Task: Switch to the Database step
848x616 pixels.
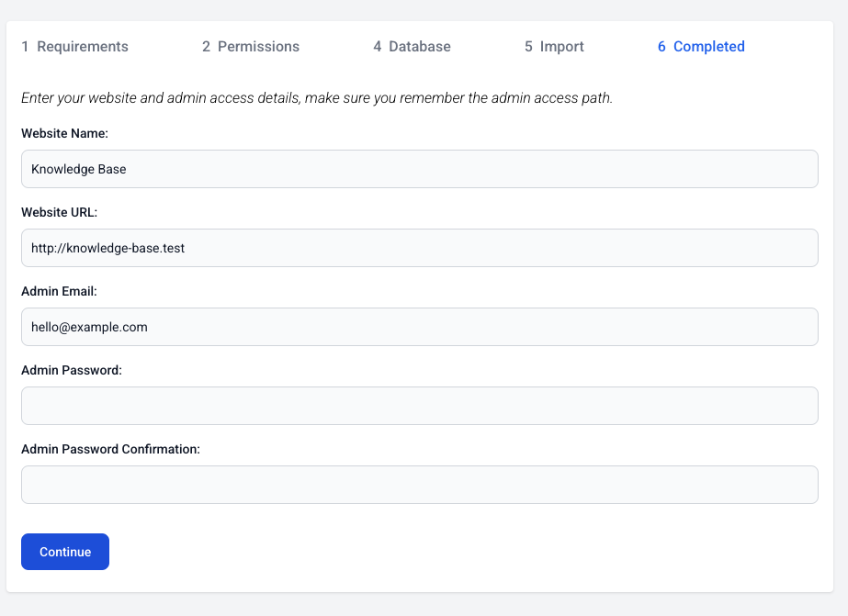Action: [x=412, y=47]
